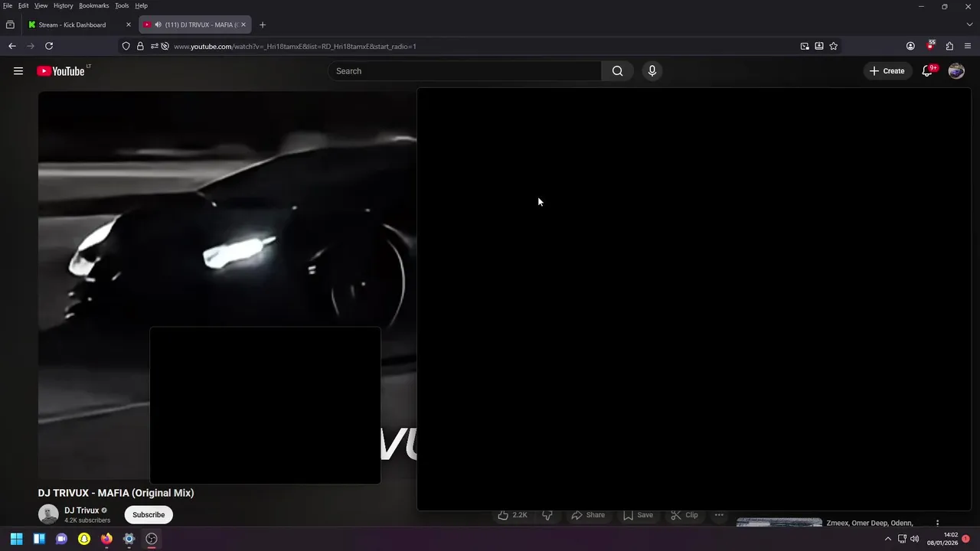Click the search magnifier button
Viewport: 980px width, 551px height.
point(617,71)
